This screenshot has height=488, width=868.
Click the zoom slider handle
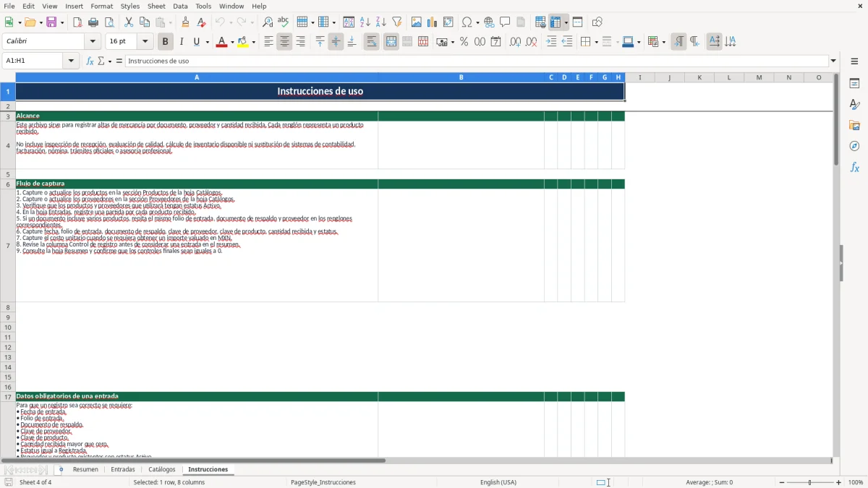(x=809, y=482)
